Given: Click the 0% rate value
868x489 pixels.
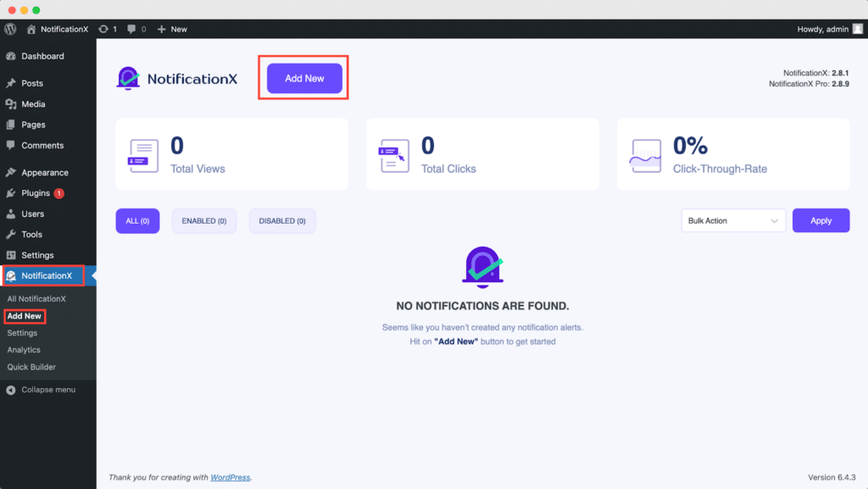Looking at the screenshot, I should click(690, 146).
